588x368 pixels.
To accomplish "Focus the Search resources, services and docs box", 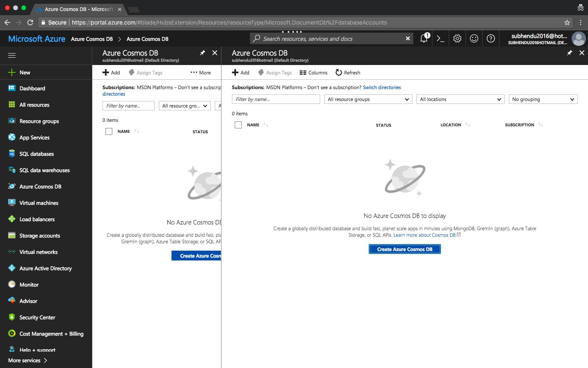I will click(331, 38).
